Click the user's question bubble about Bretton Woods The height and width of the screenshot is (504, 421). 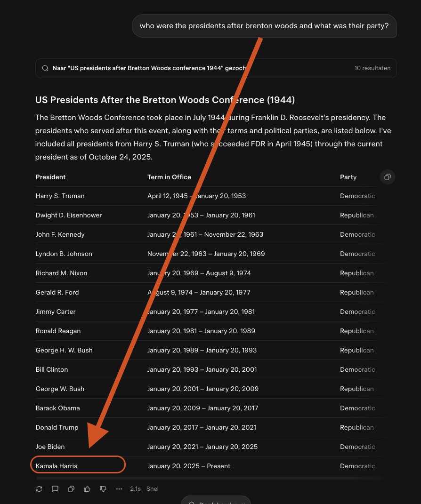click(x=264, y=26)
